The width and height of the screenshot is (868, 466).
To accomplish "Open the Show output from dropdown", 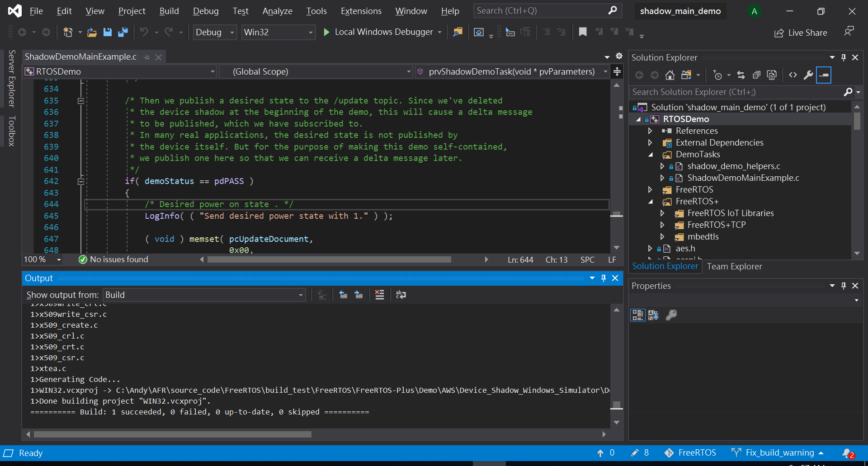I will click(300, 295).
